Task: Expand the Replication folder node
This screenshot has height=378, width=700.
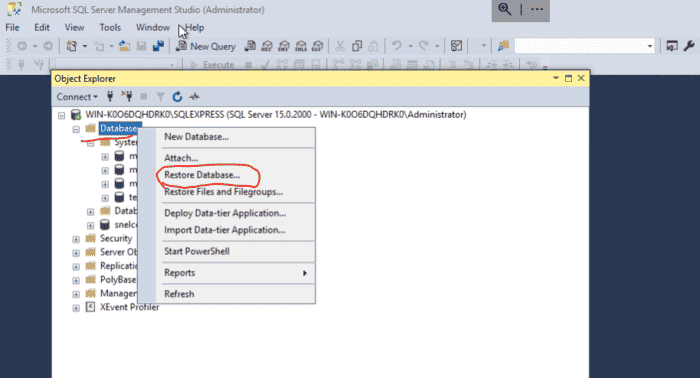Action: click(x=76, y=267)
